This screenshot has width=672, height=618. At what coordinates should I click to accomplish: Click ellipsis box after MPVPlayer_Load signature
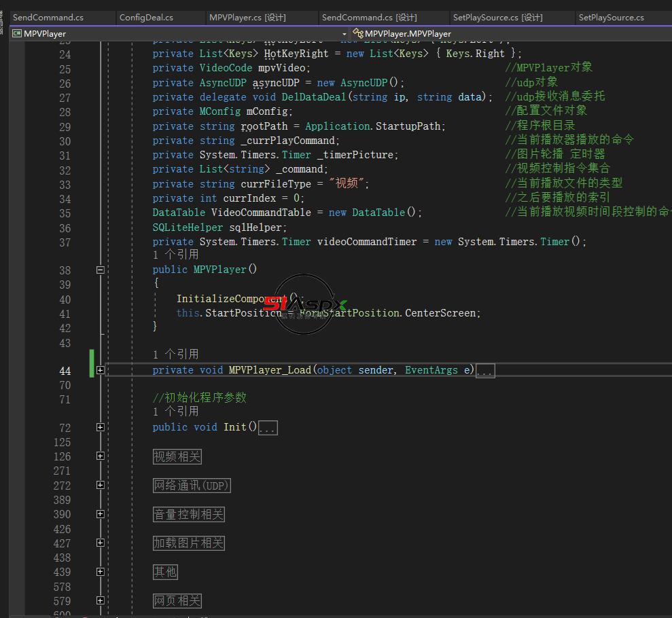click(x=485, y=371)
